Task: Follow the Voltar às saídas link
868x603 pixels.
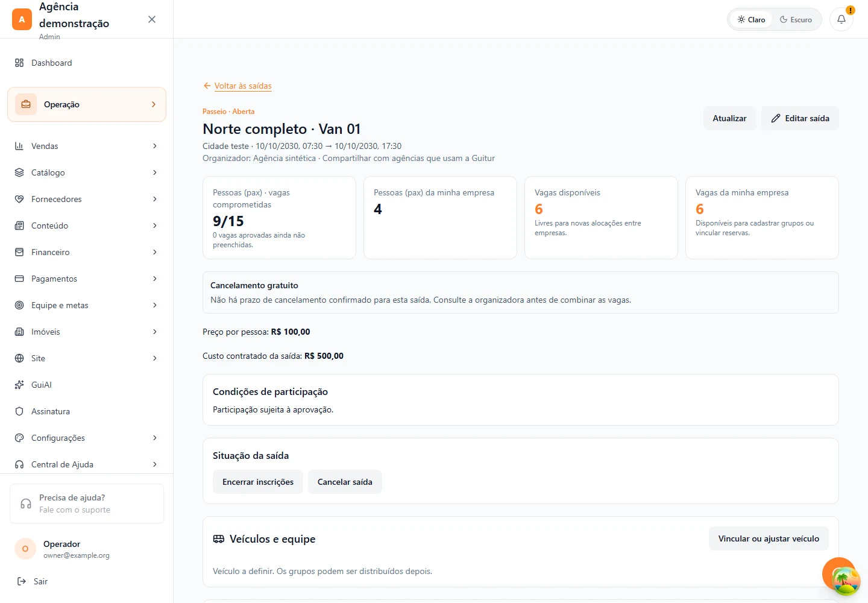Action: tap(237, 86)
